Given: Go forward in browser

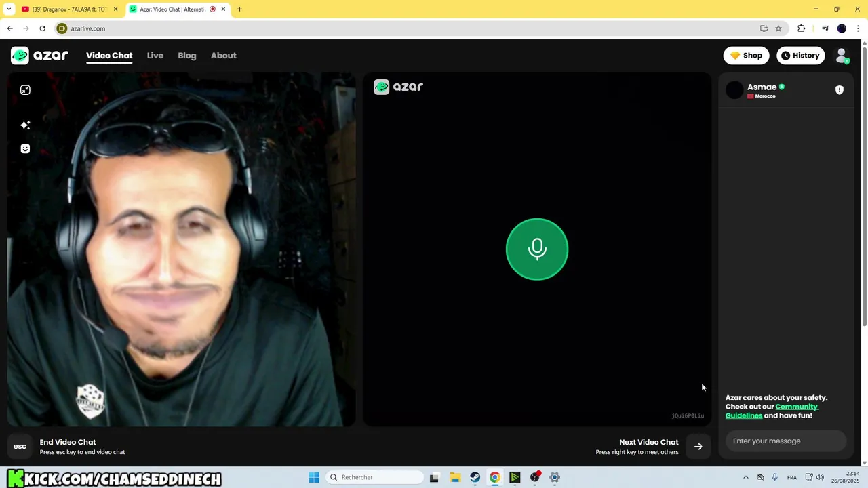Looking at the screenshot, I should pos(26,28).
